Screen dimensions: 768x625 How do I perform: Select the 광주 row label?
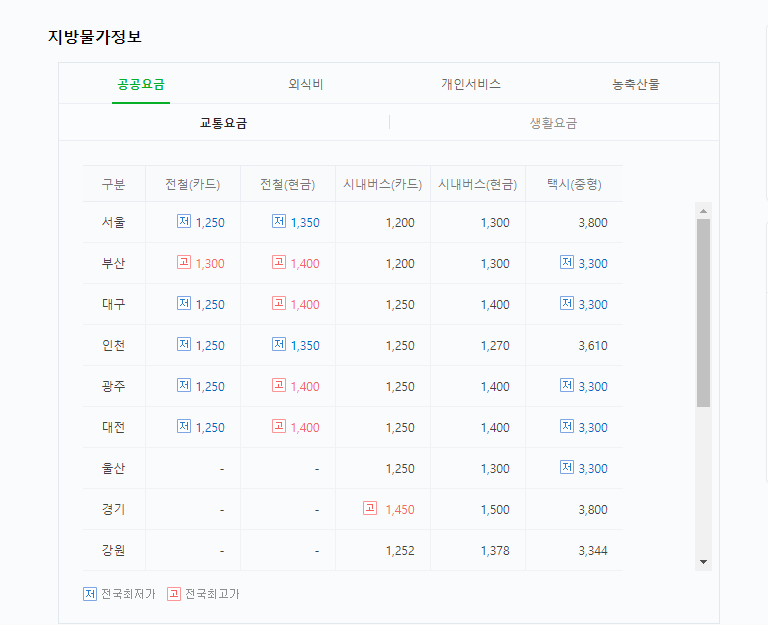114,386
